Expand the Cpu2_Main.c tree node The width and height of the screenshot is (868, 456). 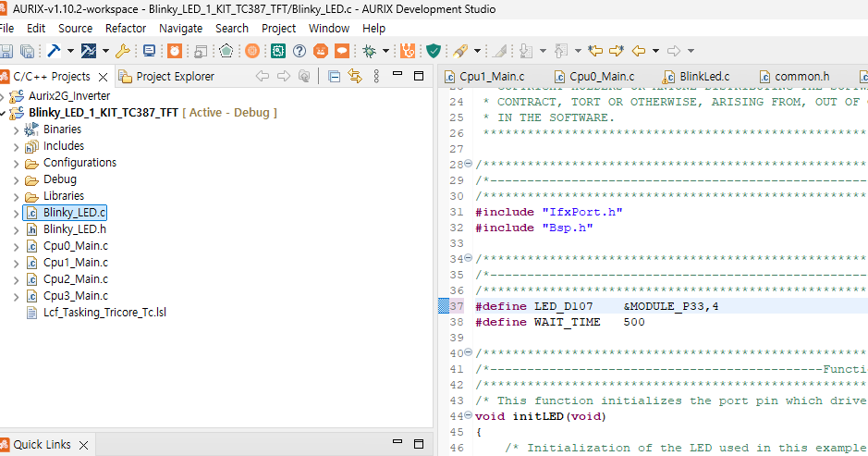click(x=16, y=280)
